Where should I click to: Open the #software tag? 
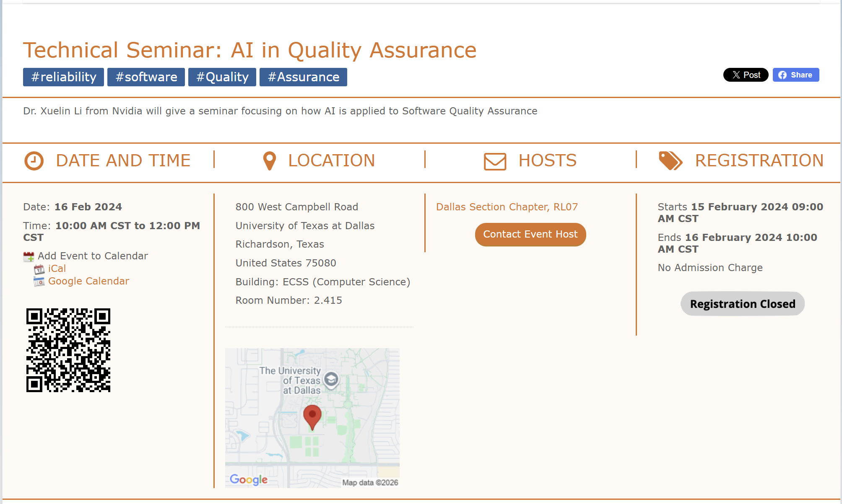coord(146,77)
